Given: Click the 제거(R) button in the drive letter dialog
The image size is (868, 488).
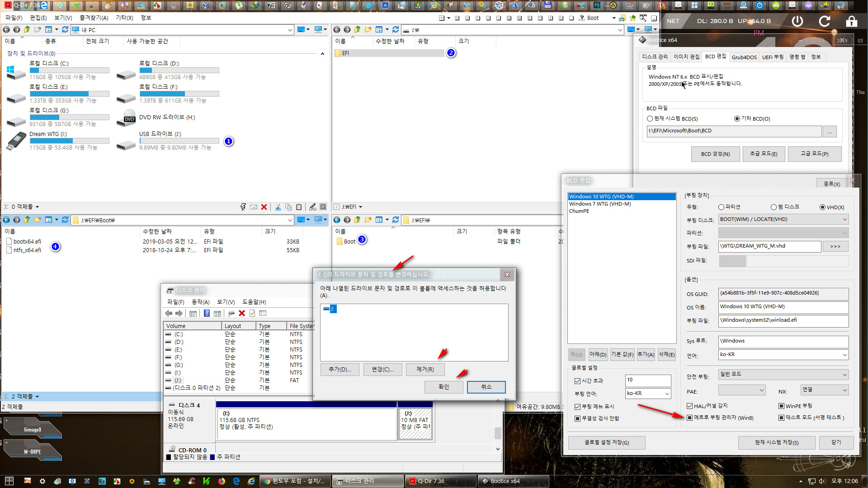Looking at the screenshot, I should click(x=425, y=370).
